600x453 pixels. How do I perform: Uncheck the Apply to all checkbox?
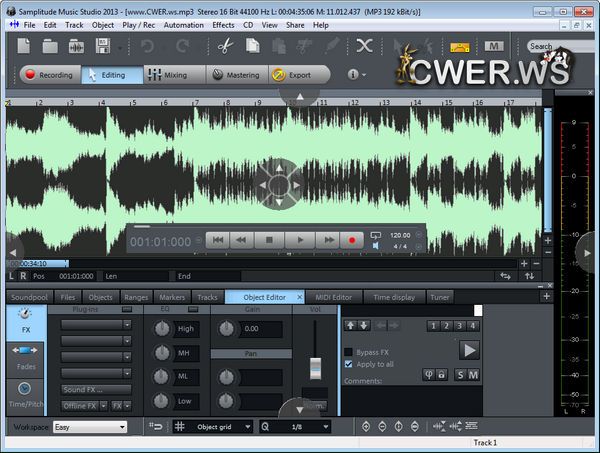(x=348, y=364)
